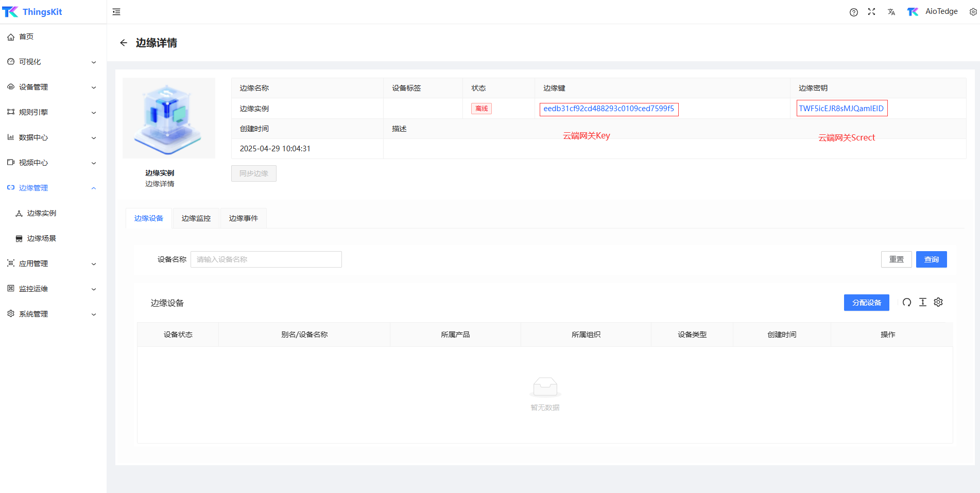Image resolution: width=980 pixels, height=493 pixels.
Task: Open the top-right settings gear
Action: 973,12
